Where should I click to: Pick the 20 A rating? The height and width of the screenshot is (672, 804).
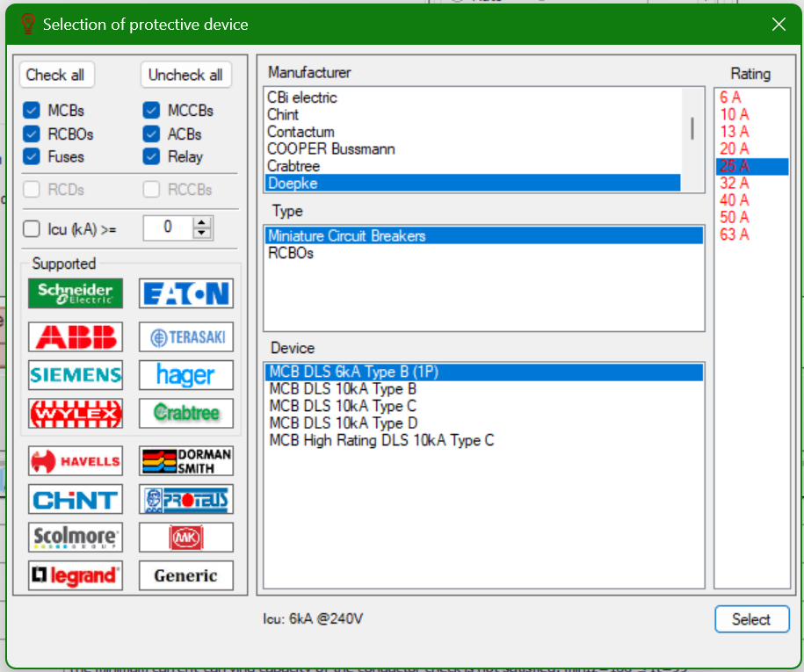pos(751,148)
